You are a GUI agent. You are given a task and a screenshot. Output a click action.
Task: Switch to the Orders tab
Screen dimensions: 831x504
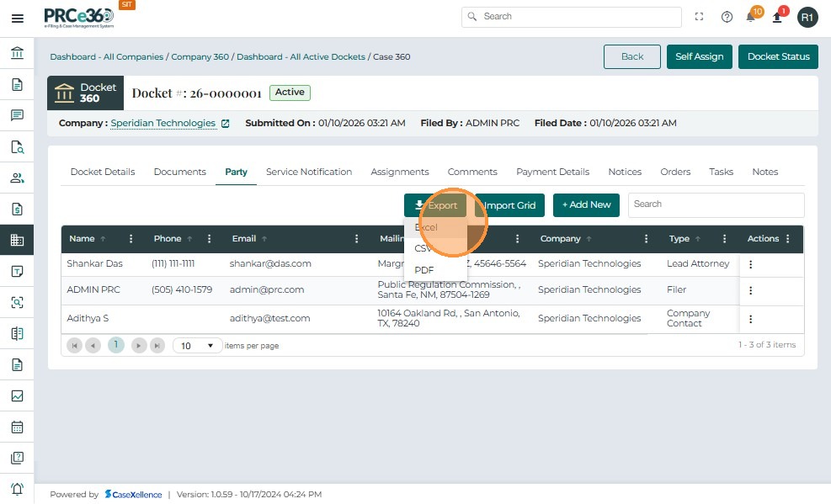coord(675,172)
